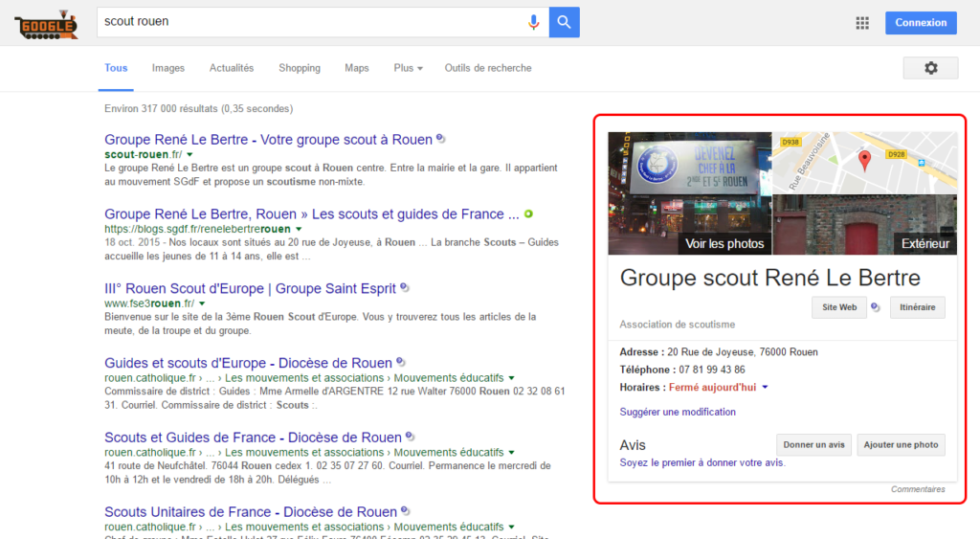Click the voice search microphone icon

click(x=534, y=22)
